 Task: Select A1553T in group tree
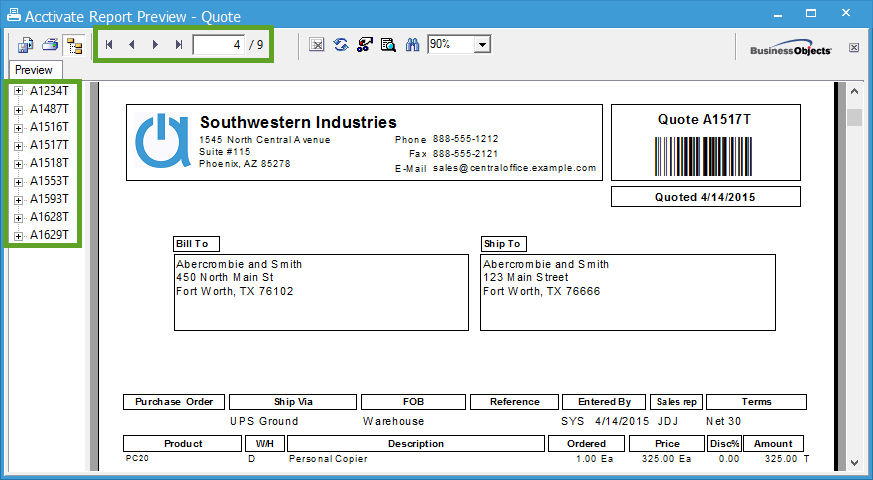[x=50, y=181]
